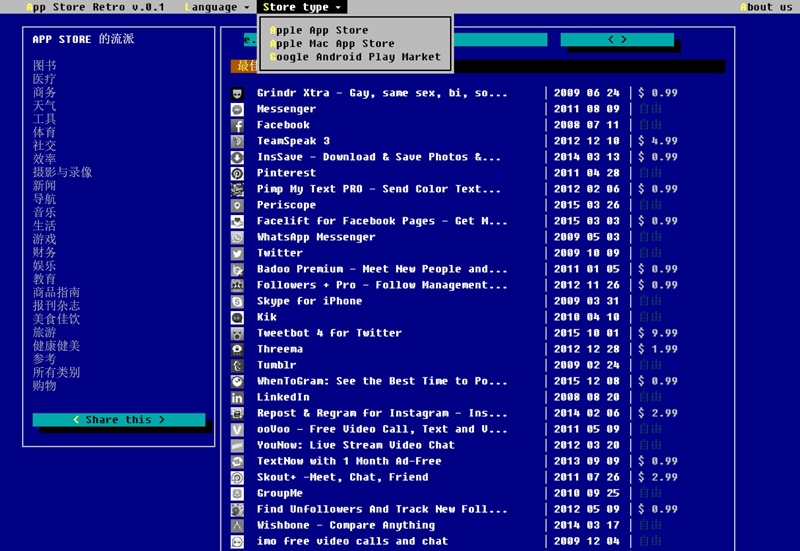800x551 pixels.
Task: Open Periscope app title link
Action: pyautogui.click(x=287, y=205)
